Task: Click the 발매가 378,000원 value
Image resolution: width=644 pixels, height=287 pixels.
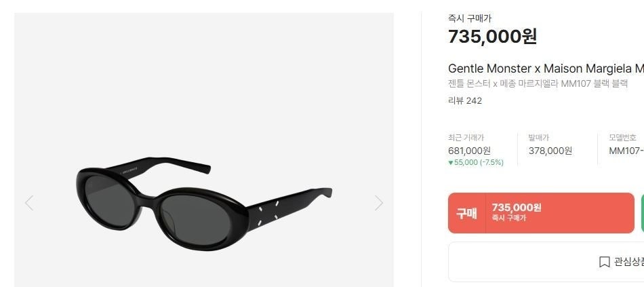Action: [550, 151]
